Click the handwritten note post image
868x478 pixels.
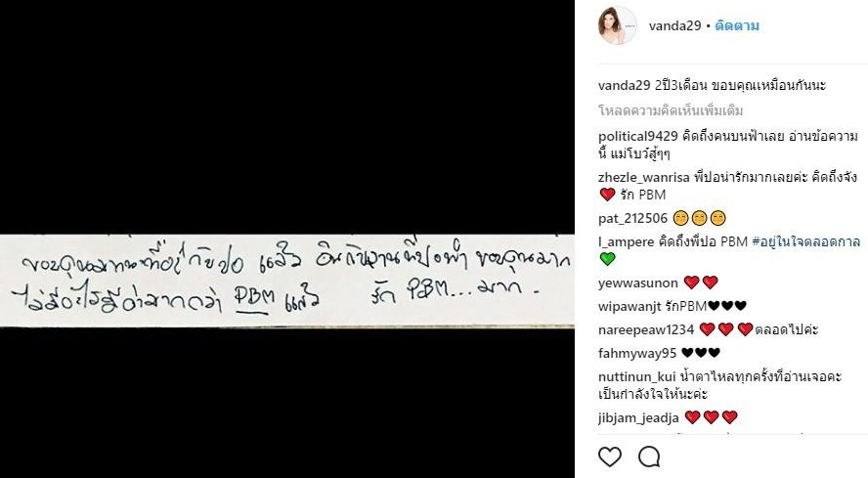click(x=286, y=281)
